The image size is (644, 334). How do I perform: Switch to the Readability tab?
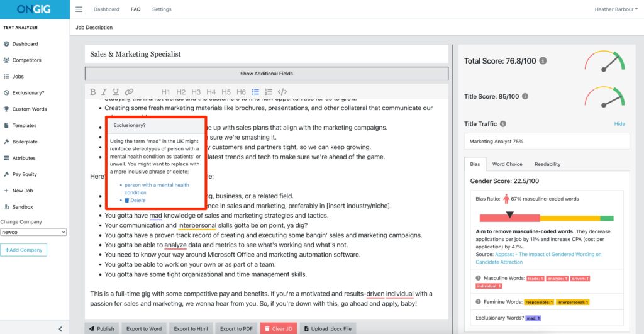(x=548, y=164)
